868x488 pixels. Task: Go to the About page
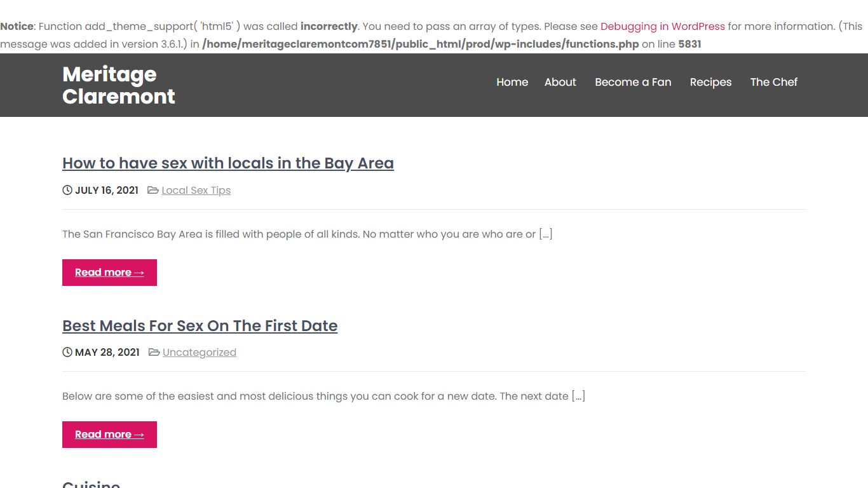tap(560, 82)
